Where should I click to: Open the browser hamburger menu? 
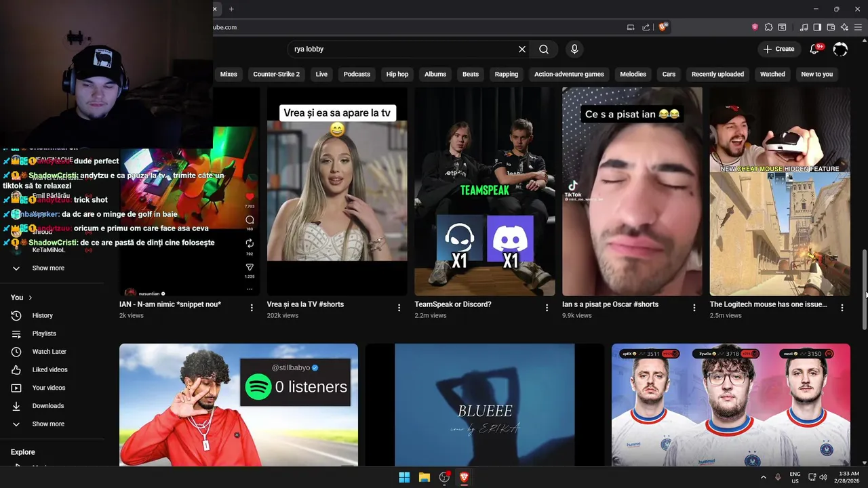pos(858,27)
